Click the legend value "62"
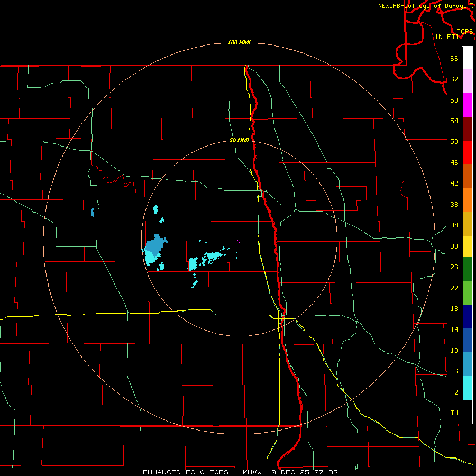Viewport: 476px width, 476px height. pyautogui.click(x=454, y=79)
